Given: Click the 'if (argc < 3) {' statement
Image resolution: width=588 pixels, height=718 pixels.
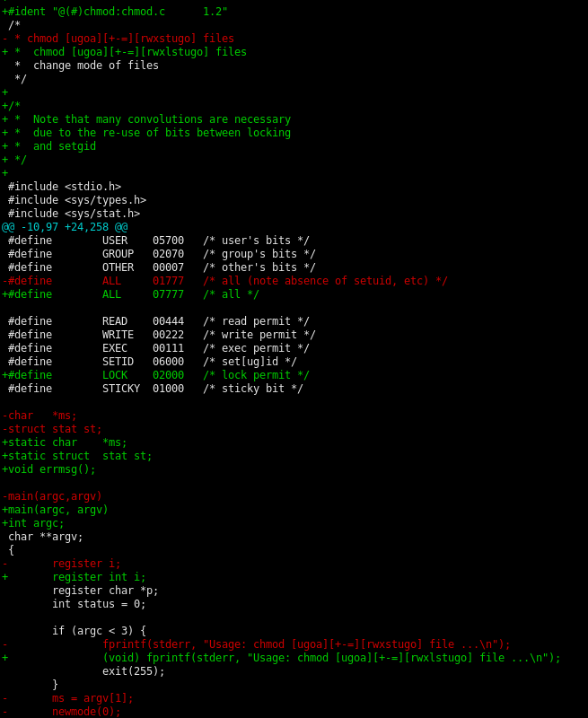Looking at the screenshot, I should 99,631.
